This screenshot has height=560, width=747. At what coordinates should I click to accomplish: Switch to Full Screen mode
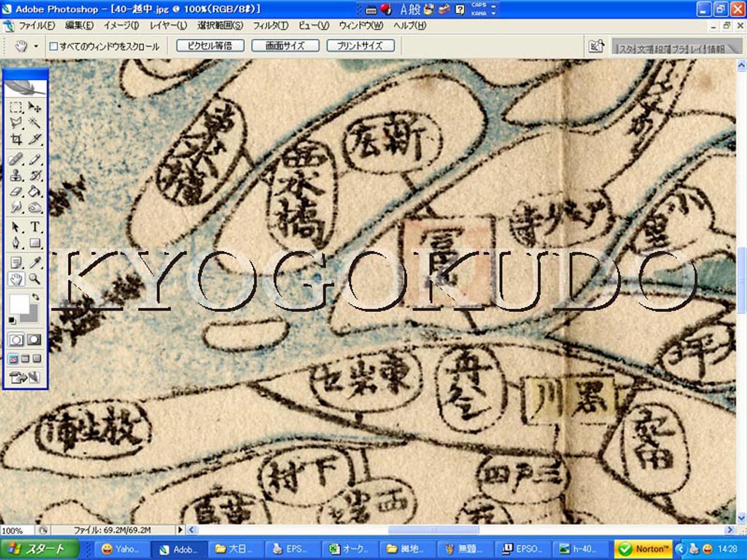pyautogui.click(x=36, y=359)
